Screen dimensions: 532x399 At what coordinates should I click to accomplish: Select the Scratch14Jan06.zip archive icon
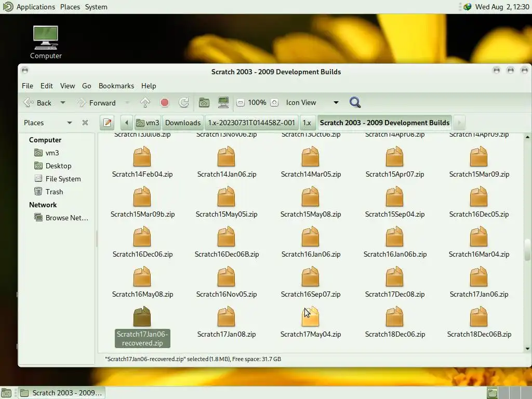(227, 156)
